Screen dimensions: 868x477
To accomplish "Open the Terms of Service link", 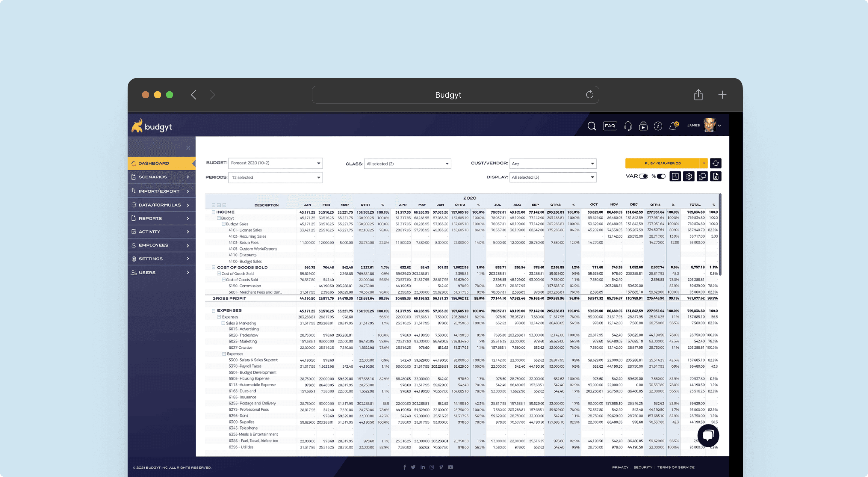I will click(x=676, y=467).
